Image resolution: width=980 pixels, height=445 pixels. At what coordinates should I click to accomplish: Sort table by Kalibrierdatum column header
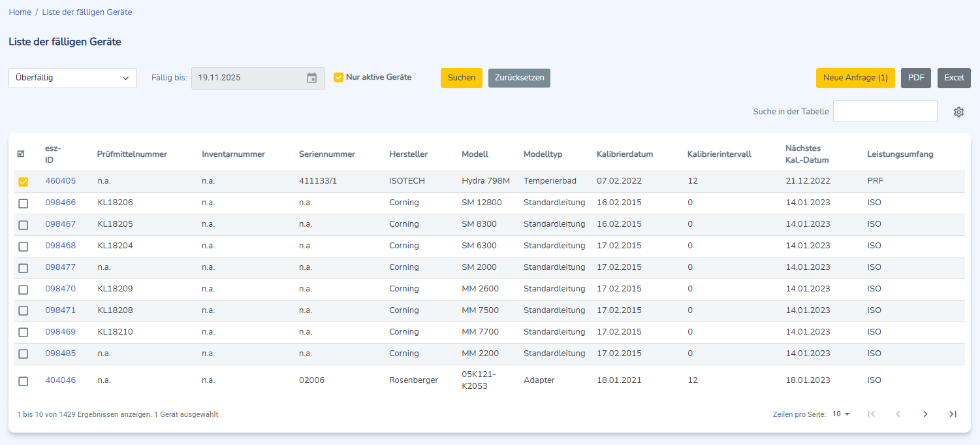pos(624,154)
